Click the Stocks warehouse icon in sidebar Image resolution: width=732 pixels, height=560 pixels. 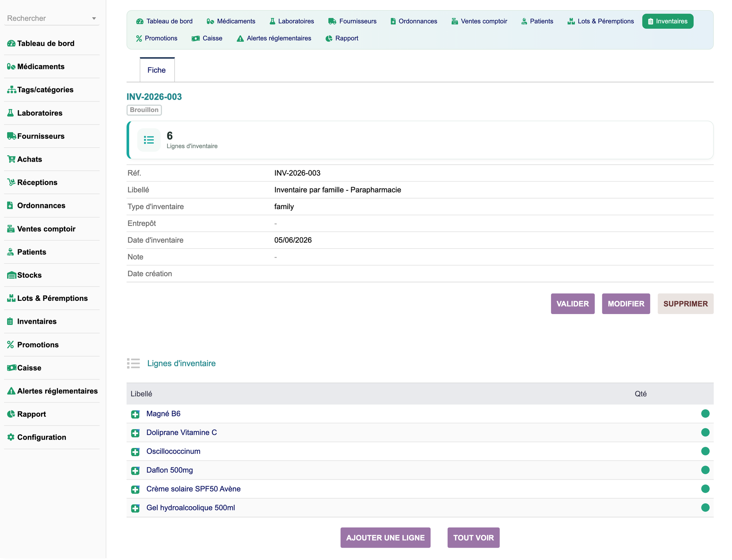point(12,275)
